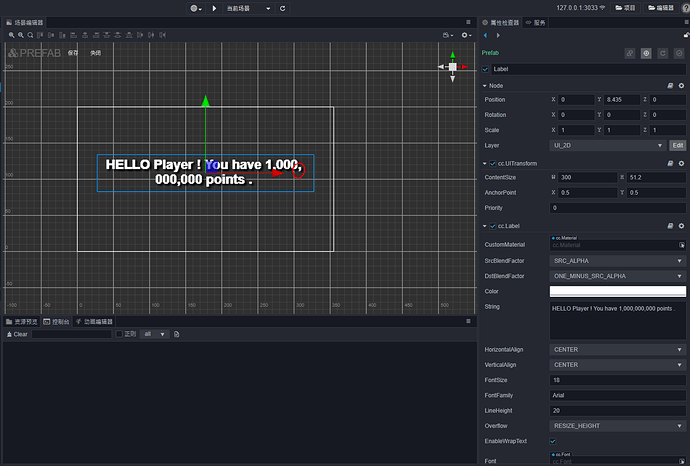
Task: Open the preview platform globe dropdown
Action: click(196, 8)
